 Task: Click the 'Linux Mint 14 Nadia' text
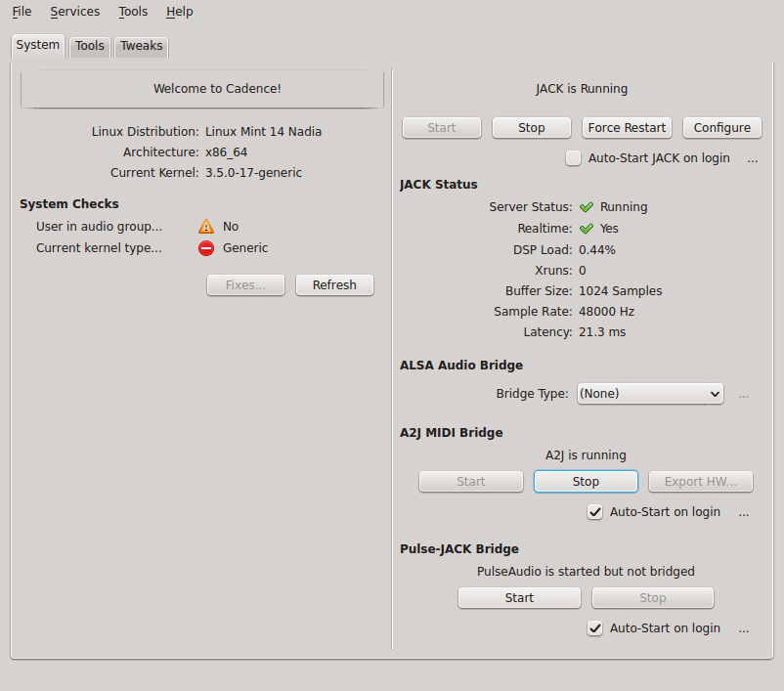[x=264, y=132]
